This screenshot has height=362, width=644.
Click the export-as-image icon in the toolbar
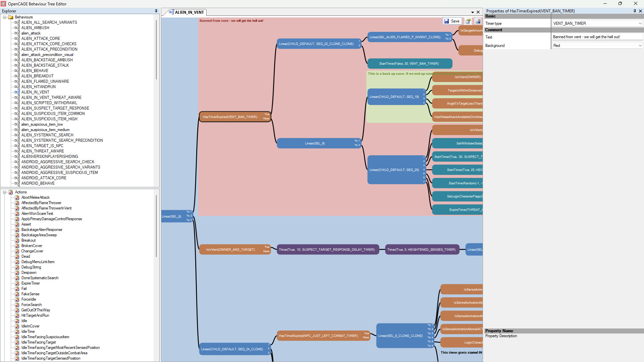(x=478, y=21)
